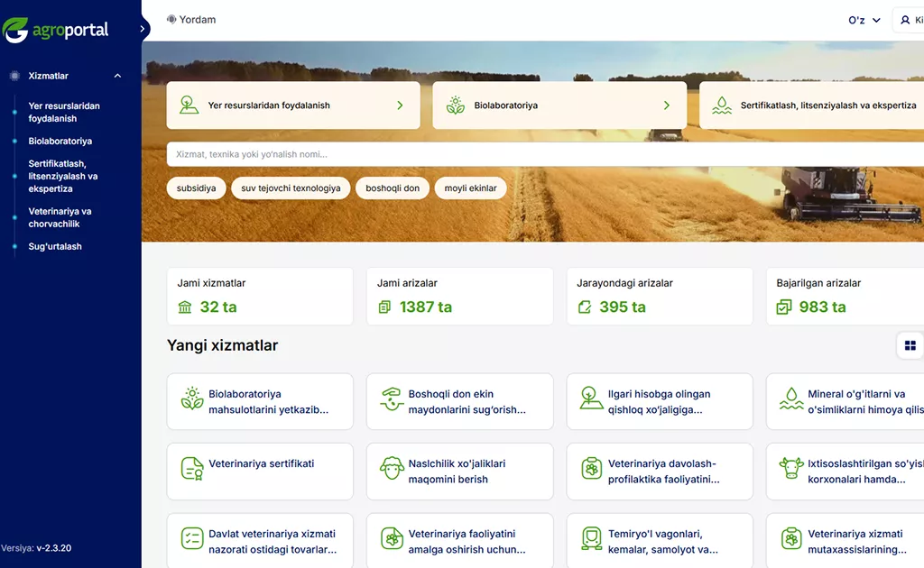
Task: Expand the sidebar with the right-arrow chevron
Action: (x=143, y=28)
